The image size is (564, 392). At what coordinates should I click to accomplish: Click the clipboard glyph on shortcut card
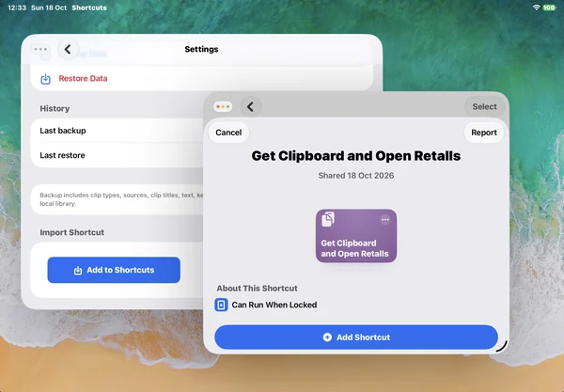328,219
